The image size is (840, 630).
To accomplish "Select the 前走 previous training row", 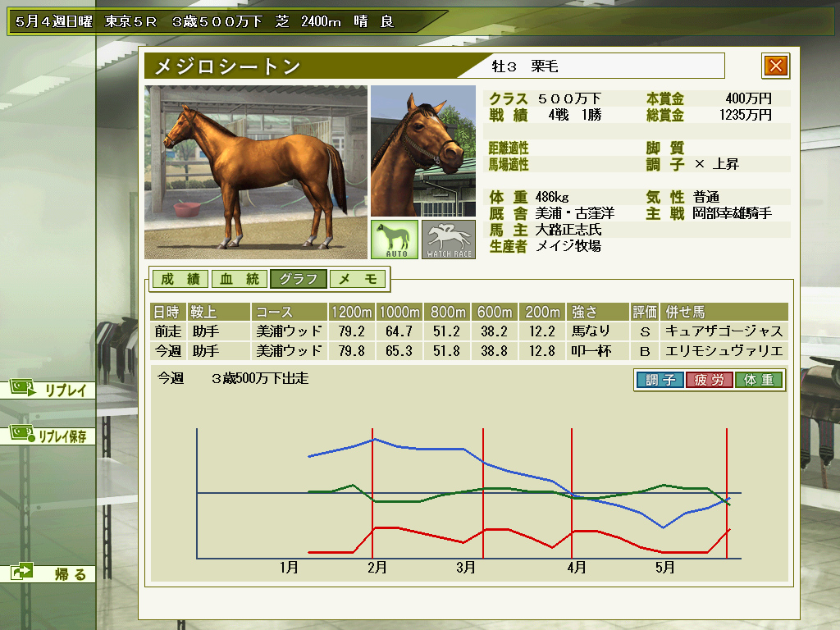I will click(468, 331).
